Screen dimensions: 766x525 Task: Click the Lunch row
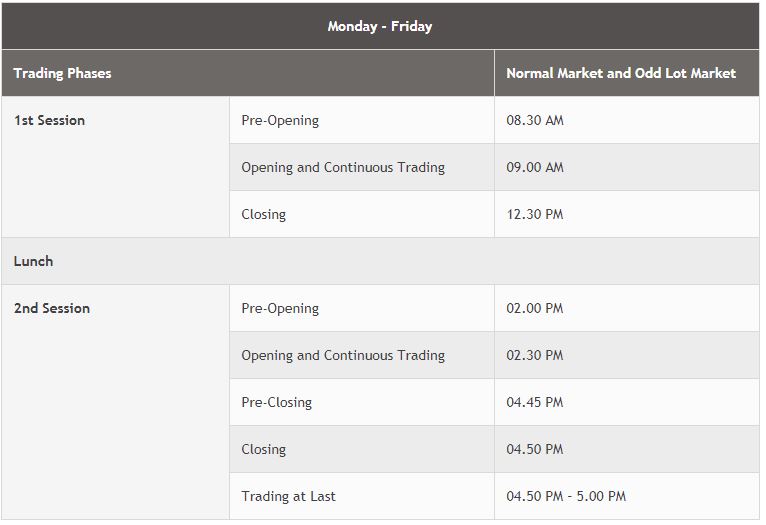(x=34, y=261)
